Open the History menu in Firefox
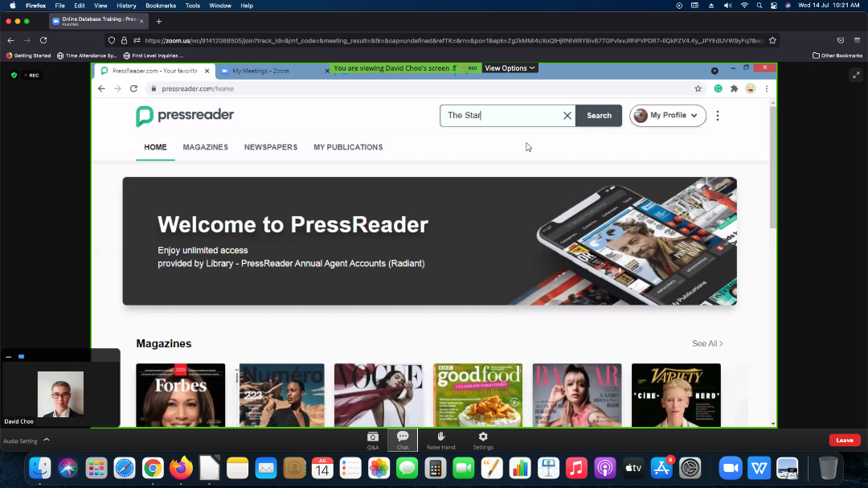Image resolution: width=868 pixels, height=488 pixels. (x=126, y=6)
